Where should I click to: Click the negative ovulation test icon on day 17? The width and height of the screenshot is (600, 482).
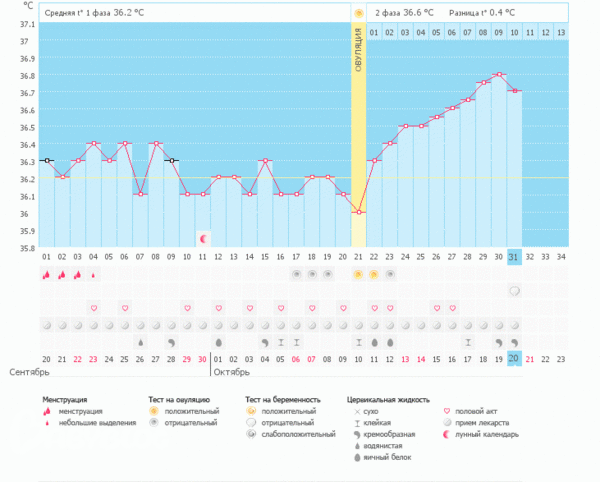(296, 274)
